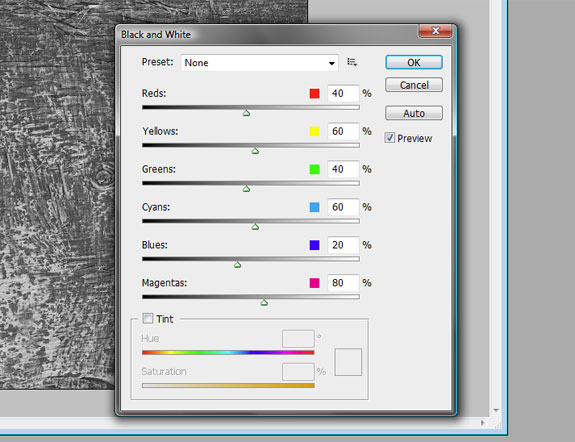Click the Cyans percentage field
The height and width of the screenshot is (442, 575).
[x=343, y=207]
